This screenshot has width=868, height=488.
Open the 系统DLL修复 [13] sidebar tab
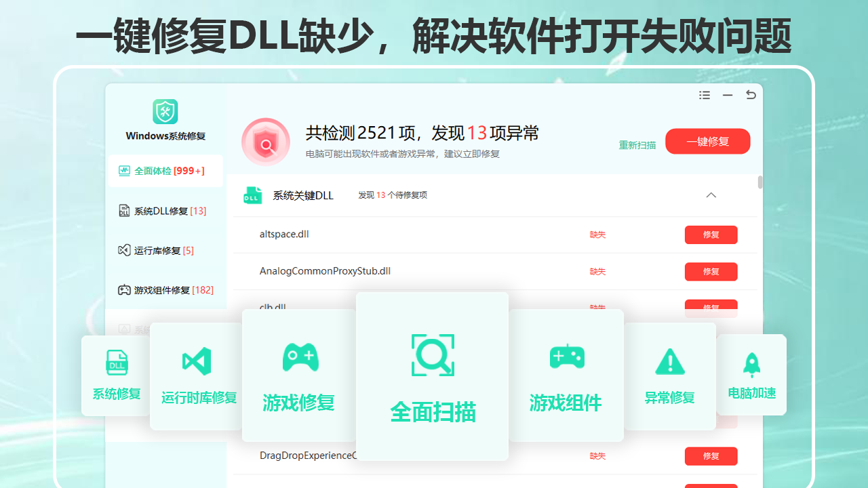pyautogui.click(x=165, y=211)
